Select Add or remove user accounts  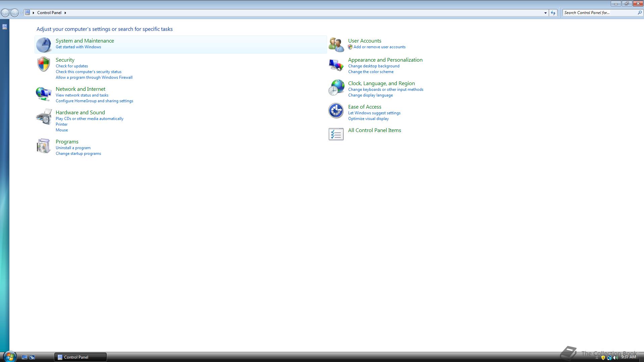point(379,47)
